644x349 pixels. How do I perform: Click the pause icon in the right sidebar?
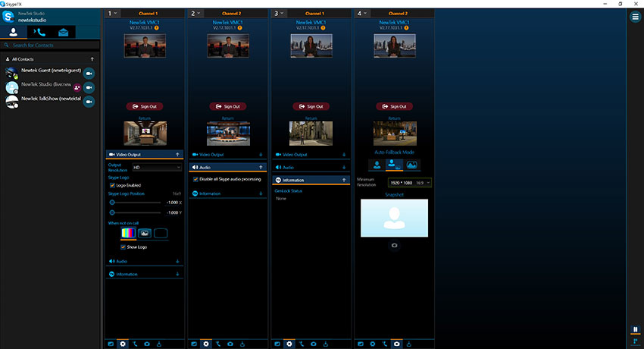coord(635,329)
